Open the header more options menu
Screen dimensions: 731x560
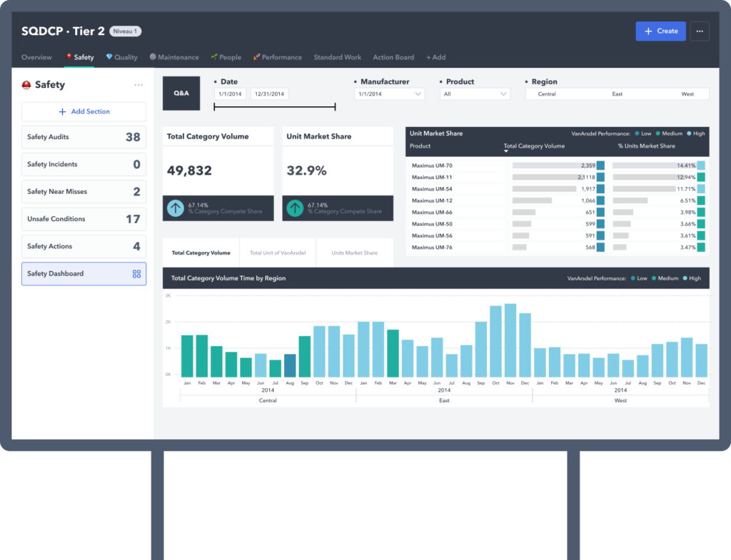pos(700,31)
